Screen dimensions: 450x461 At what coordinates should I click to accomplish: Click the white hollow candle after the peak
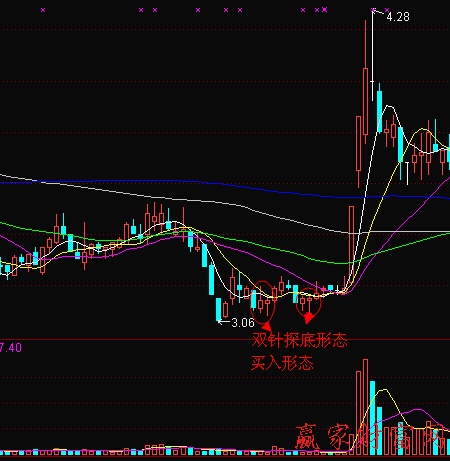[x=407, y=173]
